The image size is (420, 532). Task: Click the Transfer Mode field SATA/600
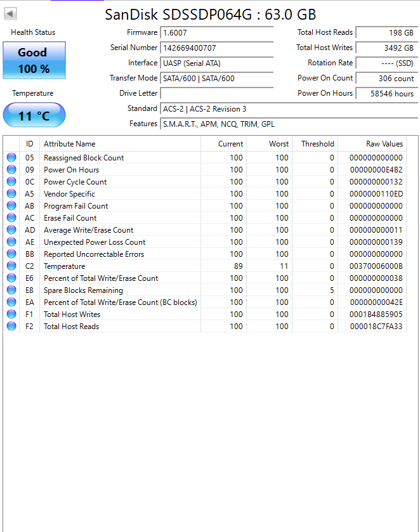coord(216,79)
